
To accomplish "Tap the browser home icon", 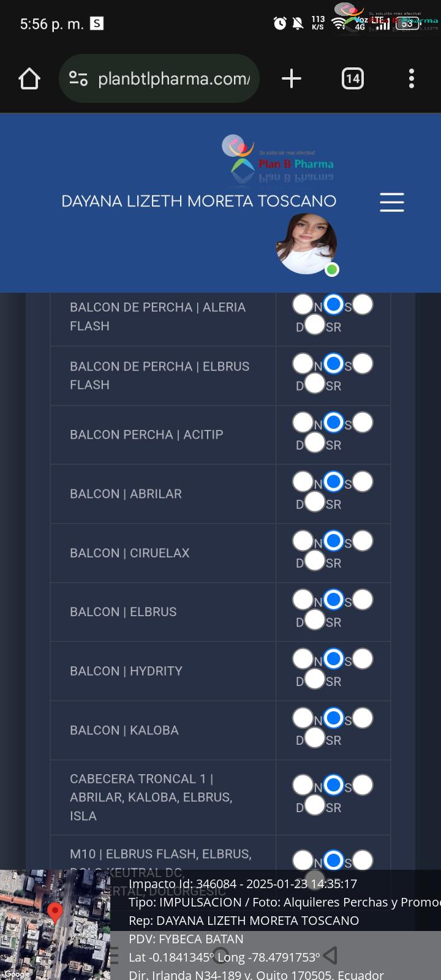I will 29,78.
